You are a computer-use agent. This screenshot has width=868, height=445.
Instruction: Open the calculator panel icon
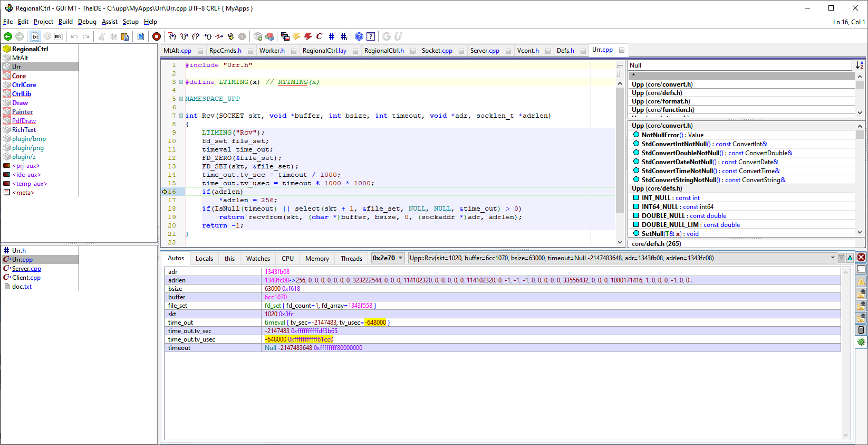(861, 330)
